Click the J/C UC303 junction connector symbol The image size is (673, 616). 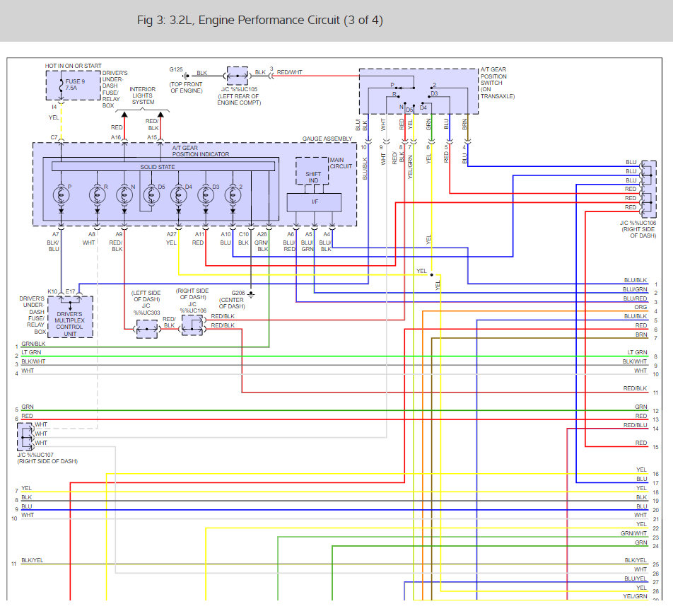147,330
